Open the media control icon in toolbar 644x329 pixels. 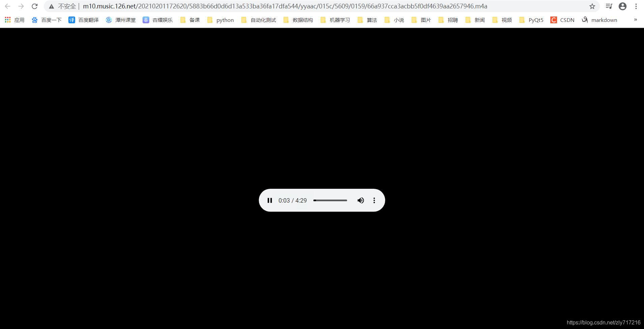tap(609, 6)
